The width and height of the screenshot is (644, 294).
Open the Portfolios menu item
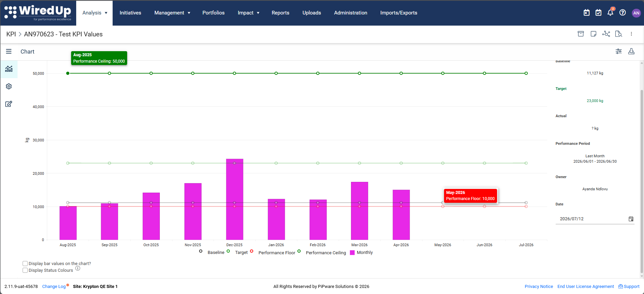[x=213, y=13]
